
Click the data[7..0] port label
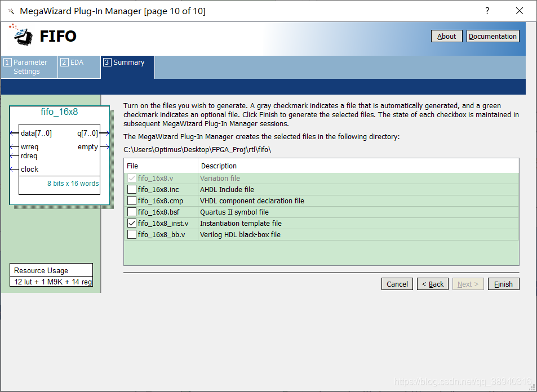(x=36, y=133)
